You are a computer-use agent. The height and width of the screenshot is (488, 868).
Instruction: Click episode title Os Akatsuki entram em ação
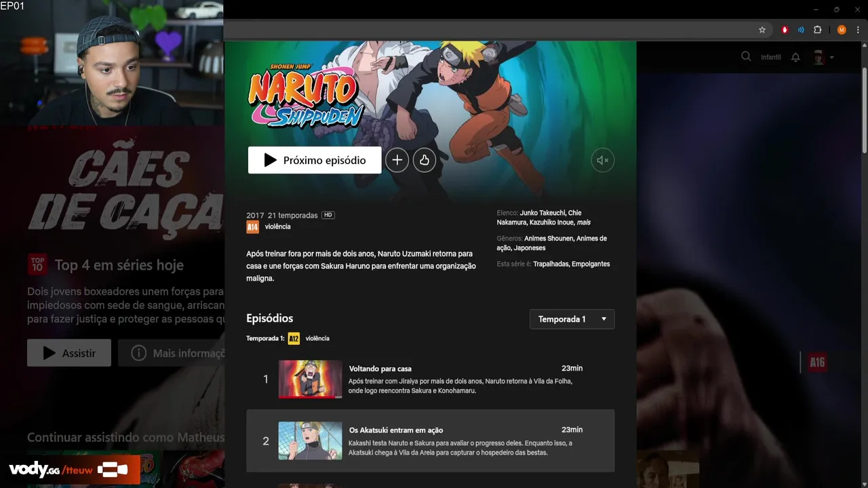tap(396, 430)
